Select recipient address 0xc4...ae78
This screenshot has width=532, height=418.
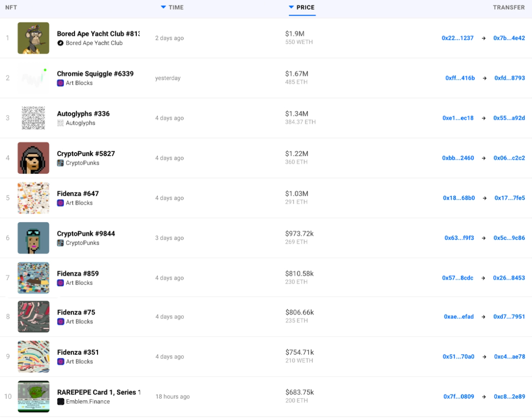click(x=510, y=357)
